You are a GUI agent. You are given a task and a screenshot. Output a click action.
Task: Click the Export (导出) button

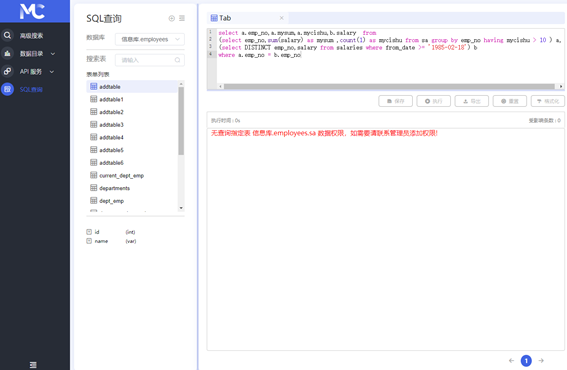[472, 101]
